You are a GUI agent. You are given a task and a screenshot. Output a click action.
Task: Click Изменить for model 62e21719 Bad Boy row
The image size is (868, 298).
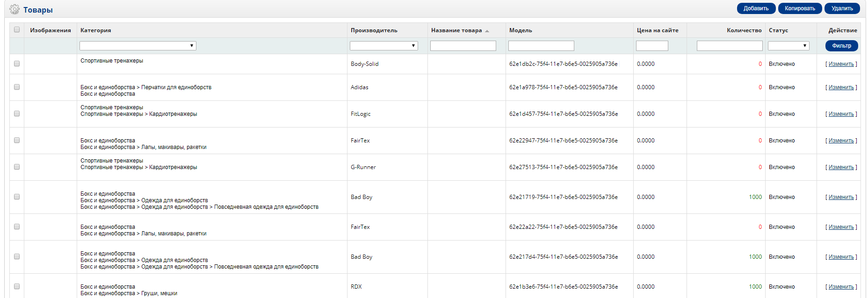[x=841, y=197]
